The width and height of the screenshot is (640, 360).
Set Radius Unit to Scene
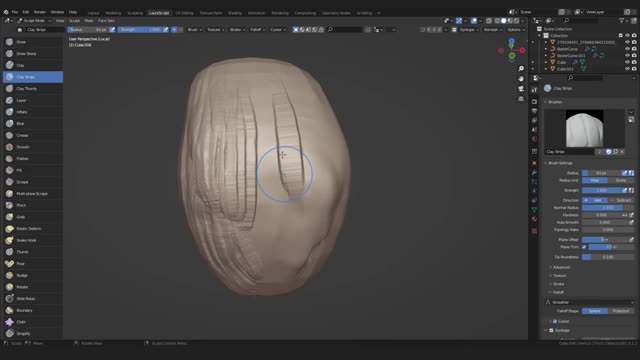click(621, 180)
